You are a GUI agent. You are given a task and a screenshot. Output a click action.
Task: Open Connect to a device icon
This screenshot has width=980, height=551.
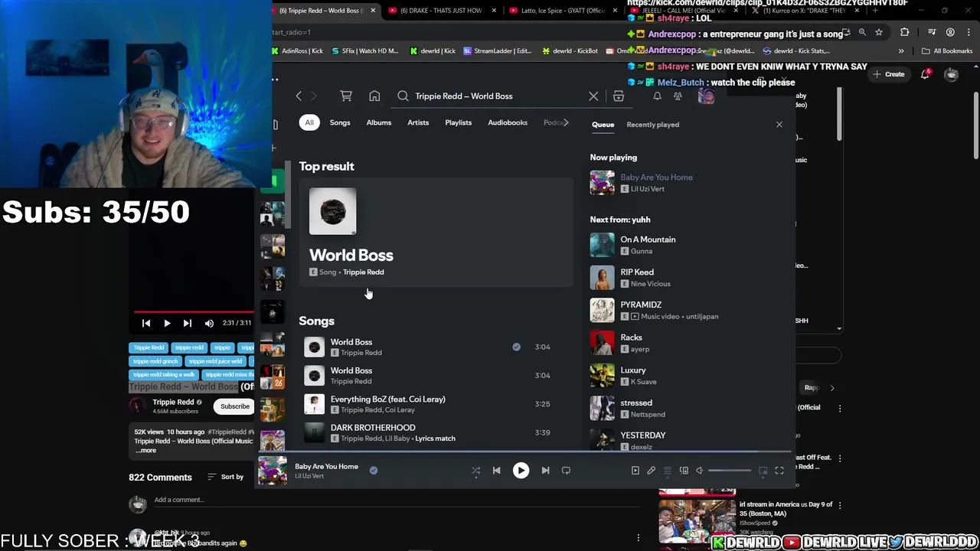(684, 471)
